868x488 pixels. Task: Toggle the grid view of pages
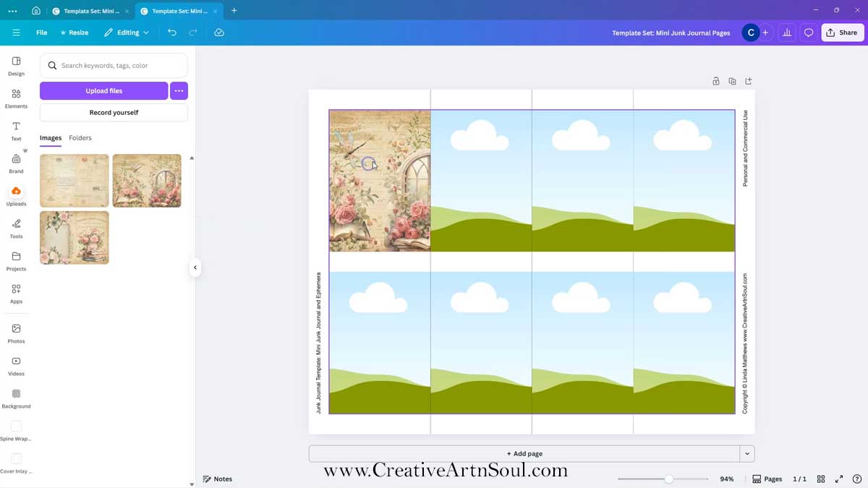coord(821,479)
